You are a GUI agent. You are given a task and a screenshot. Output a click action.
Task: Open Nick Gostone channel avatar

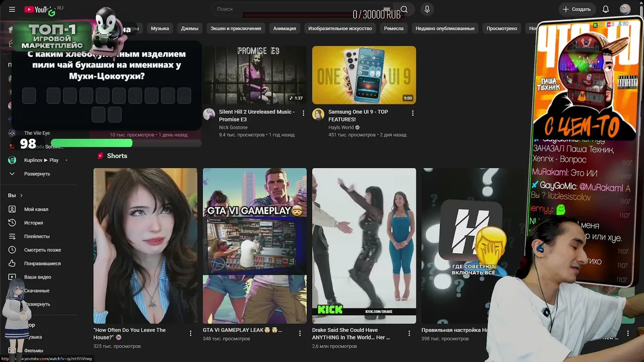[209, 114]
